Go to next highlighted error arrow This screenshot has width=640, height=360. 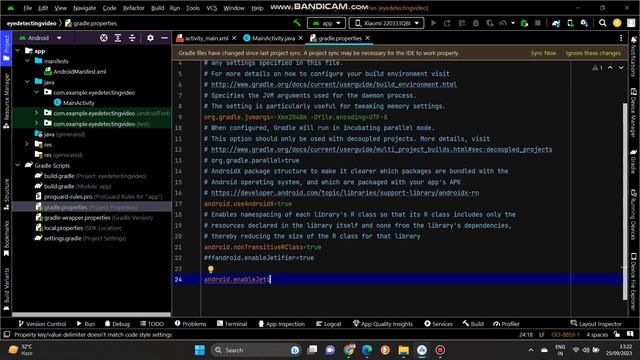click(621, 68)
